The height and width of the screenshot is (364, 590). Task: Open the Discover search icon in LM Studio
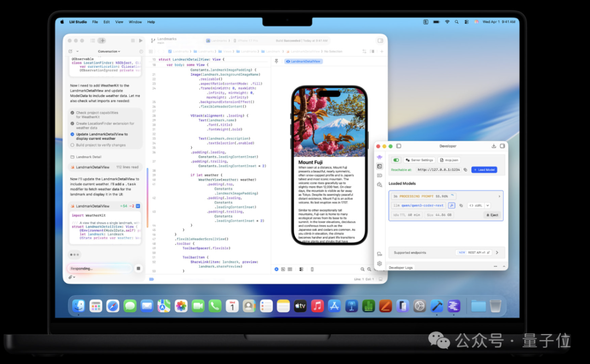coord(380,184)
